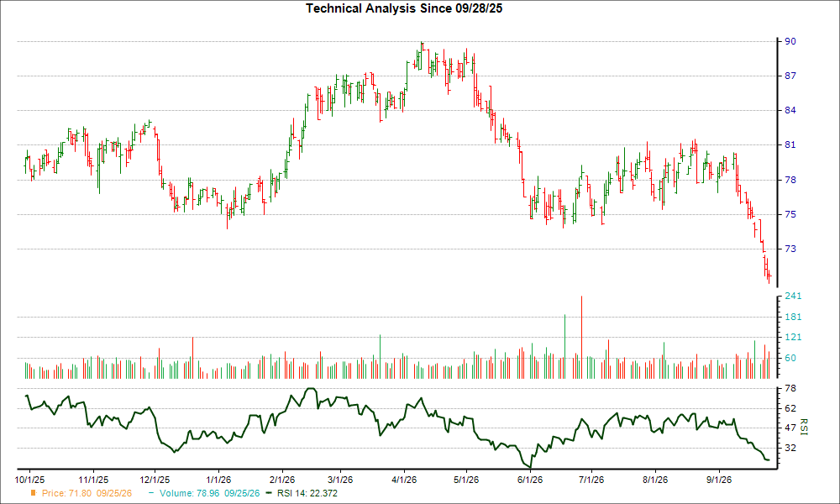Image resolution: width=840 pixels, height=504 pixels.
Task: Click the 'Price: 71.80 09/25/26' legend entry
Action: coord(87,493)
